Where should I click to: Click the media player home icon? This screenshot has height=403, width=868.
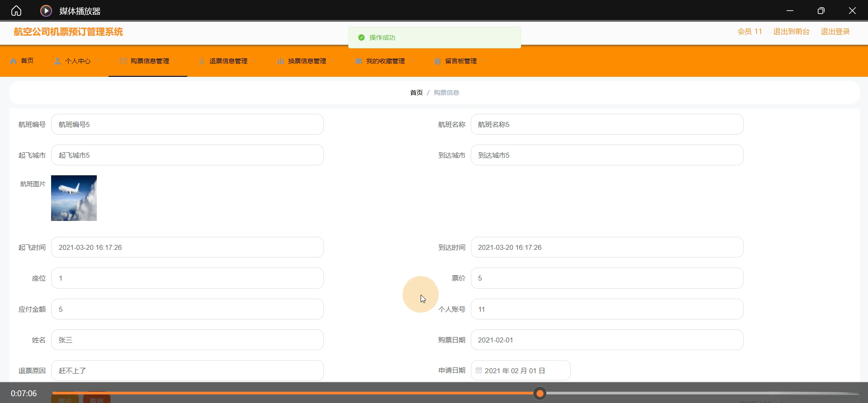point(16,10)
